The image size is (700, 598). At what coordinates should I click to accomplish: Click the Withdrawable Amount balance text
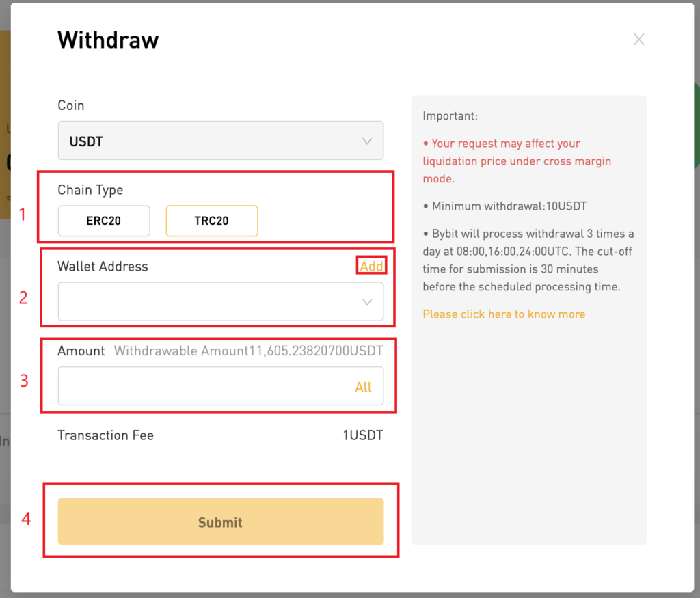[248, 351]
